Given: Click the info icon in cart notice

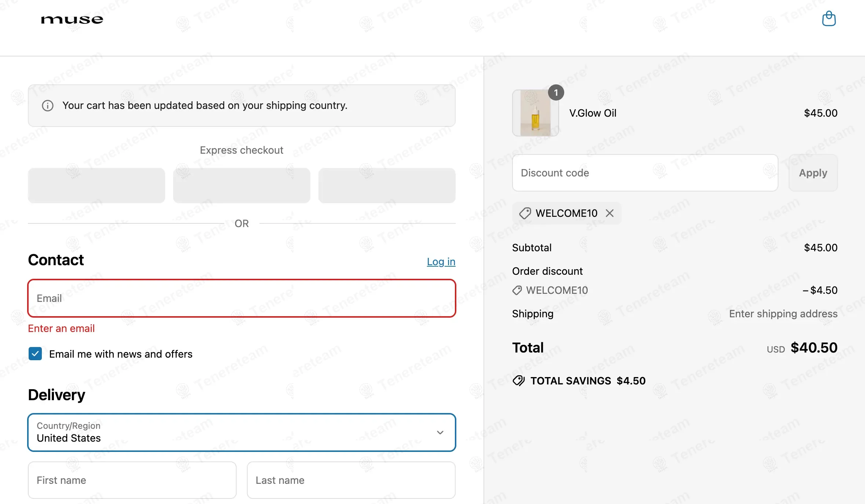Looking at the screenshot, I should click(48, 106).
